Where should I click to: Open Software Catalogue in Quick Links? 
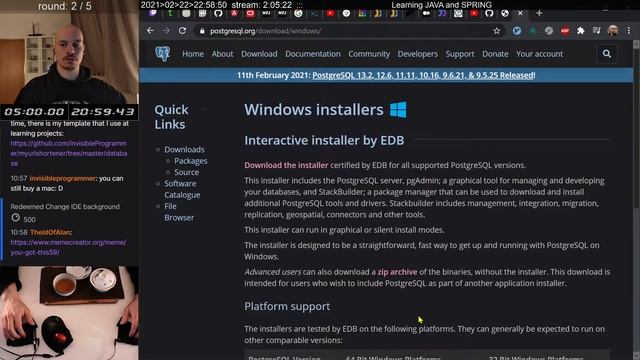coord(182,189)
